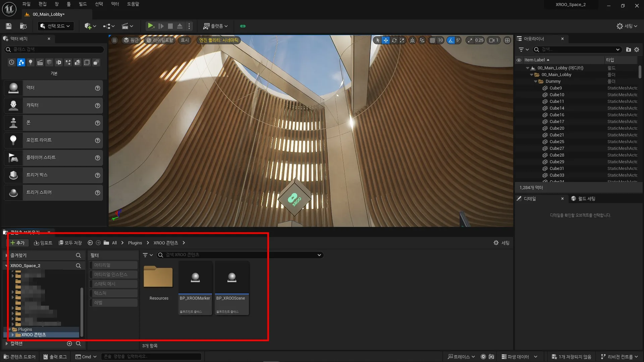The image size is (644, 362).
Task: Collapse the Dummy folder in outliner
Action: (536, 81)
